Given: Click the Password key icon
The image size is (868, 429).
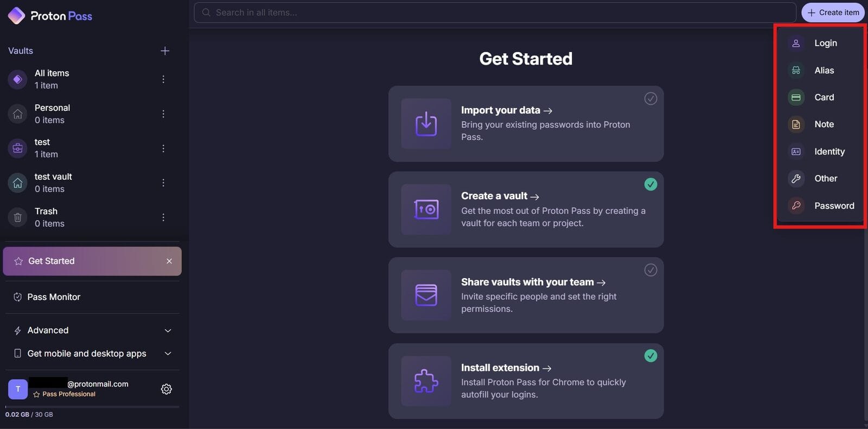Looking at the screenshot, I should coord(796,206).
